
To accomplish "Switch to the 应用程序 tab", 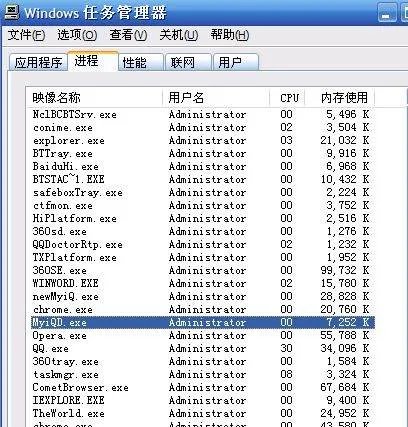I will [x=38, y=62].
